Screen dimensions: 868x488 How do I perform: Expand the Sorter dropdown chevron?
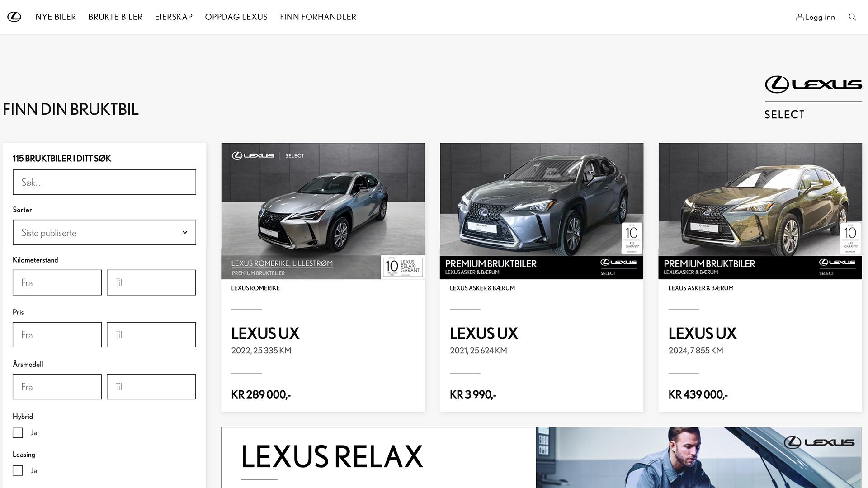point(185,232)
